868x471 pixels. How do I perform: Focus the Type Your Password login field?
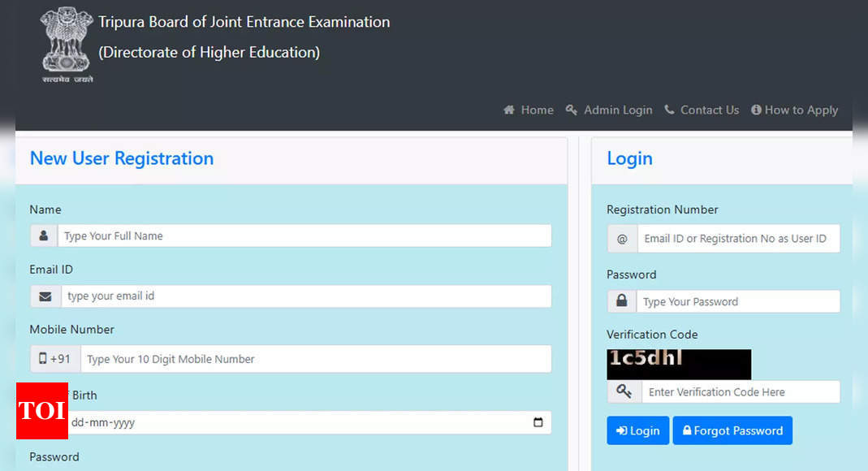coord(738,301)
